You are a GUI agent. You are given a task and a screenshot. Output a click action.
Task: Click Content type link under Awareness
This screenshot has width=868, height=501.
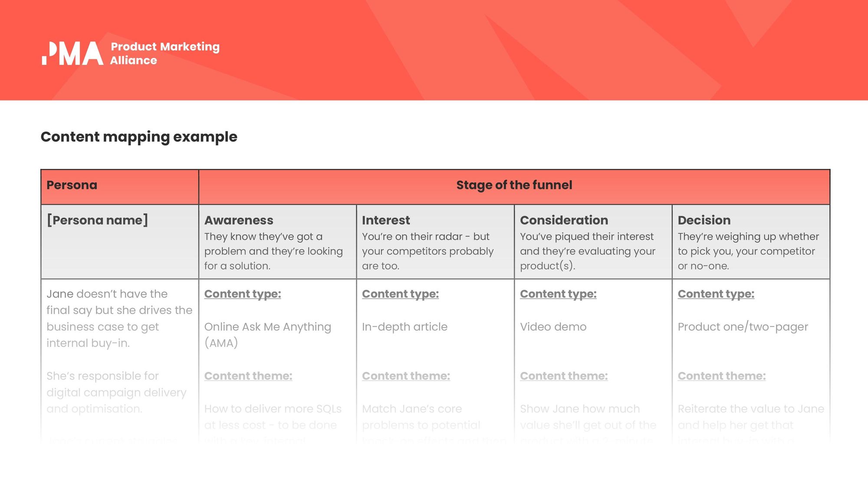(243, 294)
